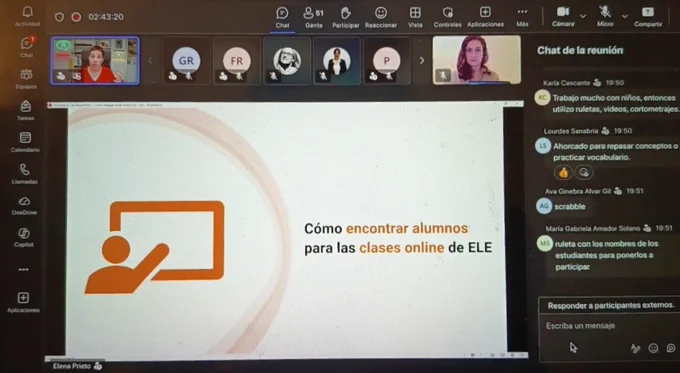Toggle the Chat panel tab
The image size is (680, 373).
tap(282, 18)
